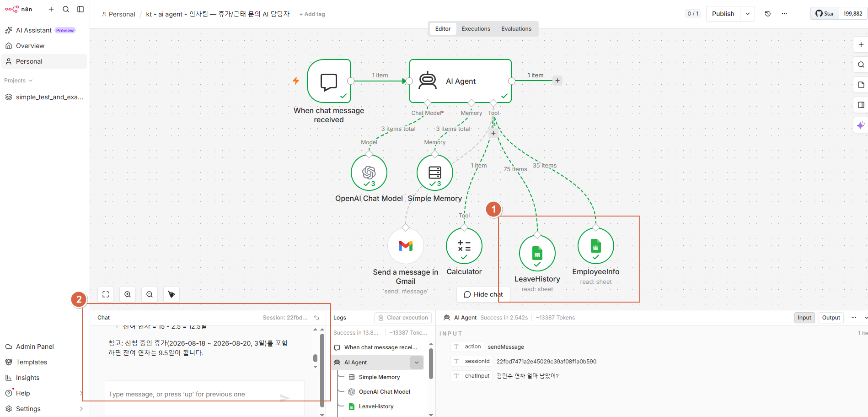Switch to the Evaluations tab
The image size is (868, 417).
[516, 29]
